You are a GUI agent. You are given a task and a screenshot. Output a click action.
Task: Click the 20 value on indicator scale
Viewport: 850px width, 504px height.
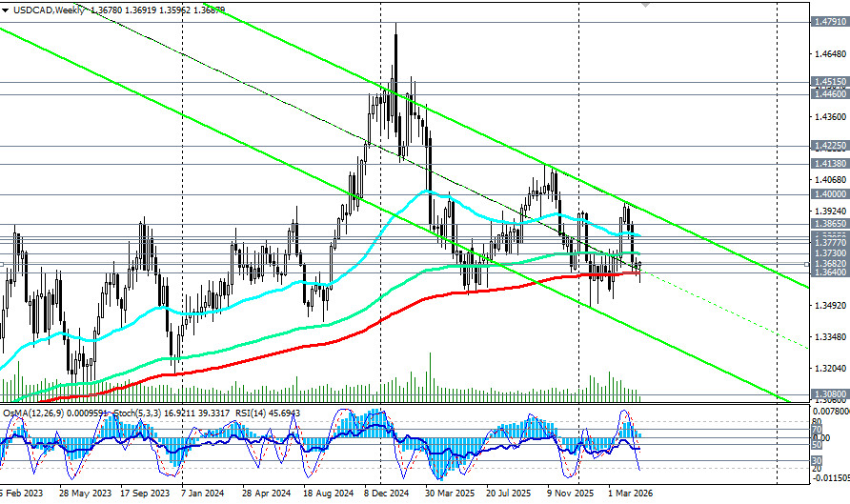(817, 468)
